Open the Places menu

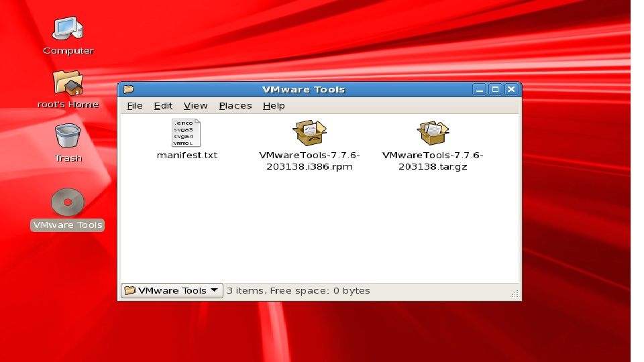[x=235, y=106]
